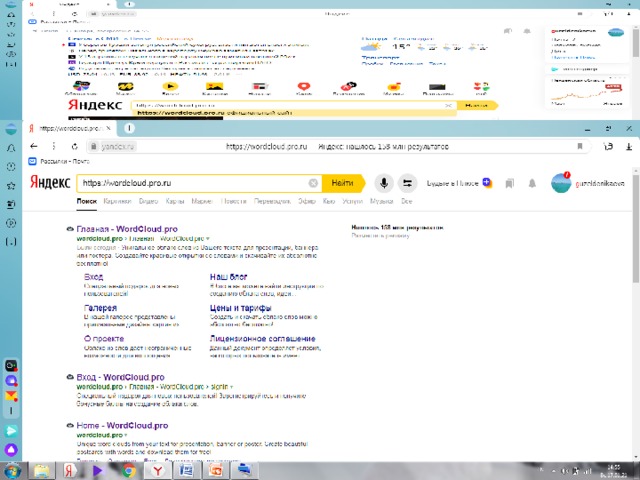
Task: Expand dropdown arrow after signin URL
Action: pyautogui.click(x=231, y=387)
